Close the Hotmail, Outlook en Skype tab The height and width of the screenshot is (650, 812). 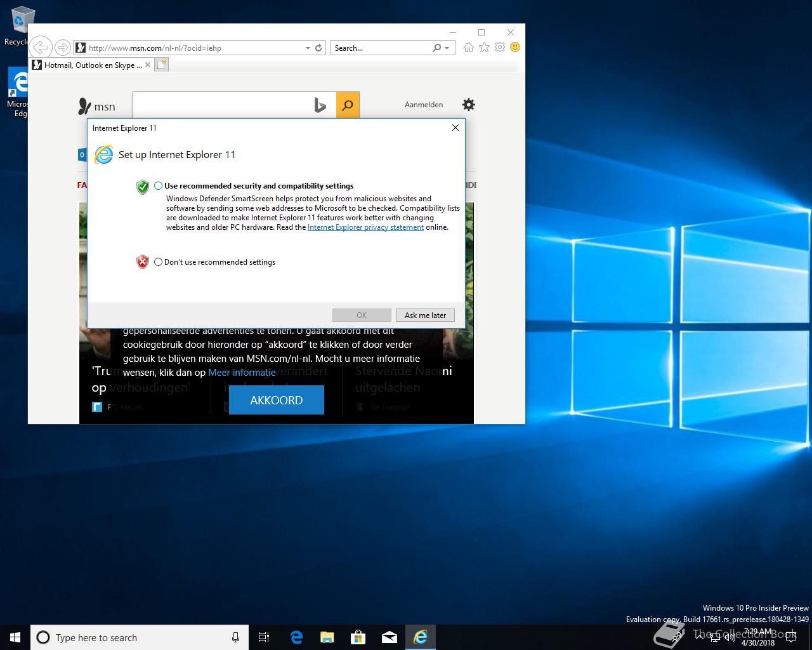pos(148,65)
